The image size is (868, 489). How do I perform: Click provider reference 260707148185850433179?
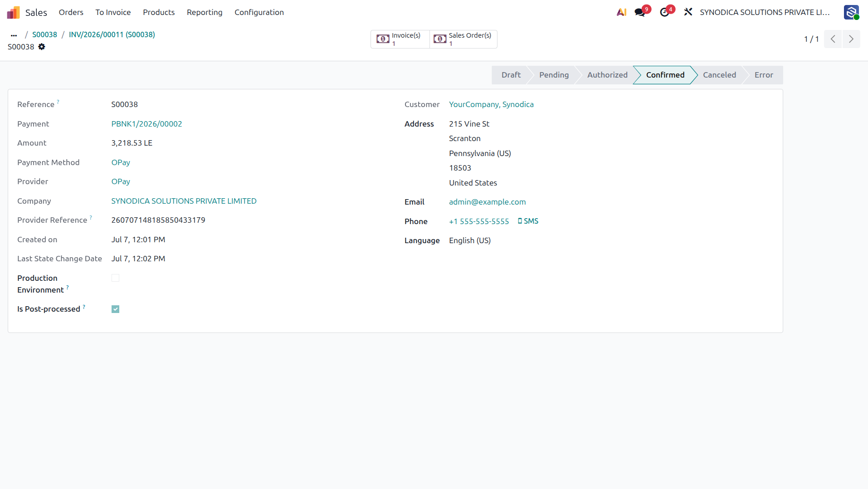click(x=158, y=220)
